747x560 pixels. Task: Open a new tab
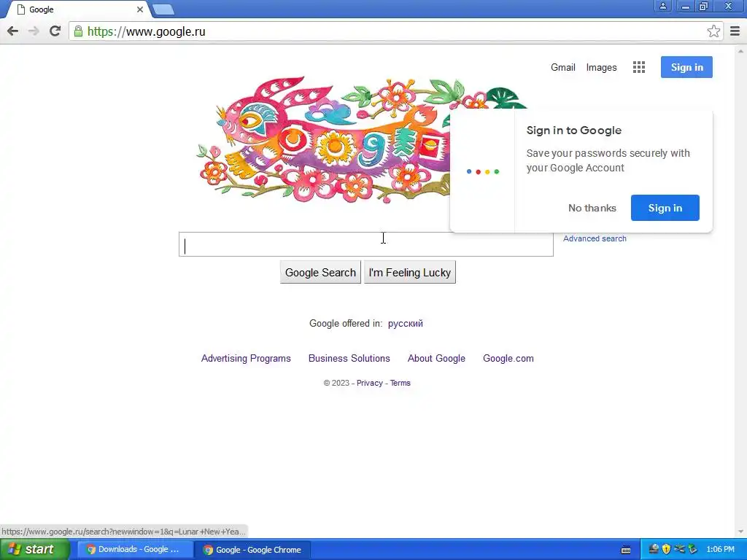point(163,9)
